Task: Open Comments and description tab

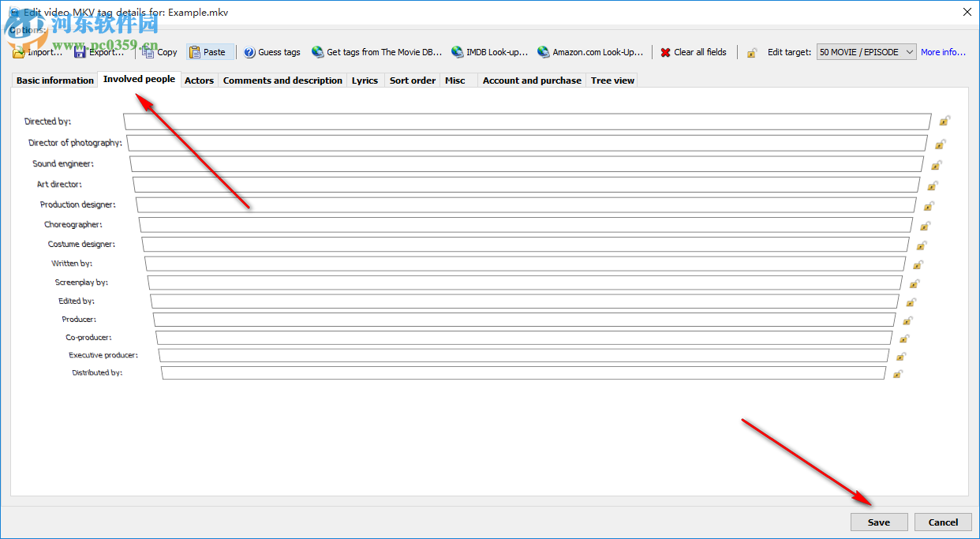Action: 282,80
